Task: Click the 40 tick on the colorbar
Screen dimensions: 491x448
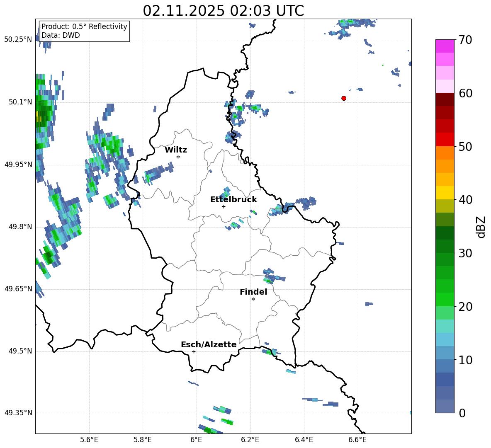Action: pyautogui.click(x=465, y=200)
